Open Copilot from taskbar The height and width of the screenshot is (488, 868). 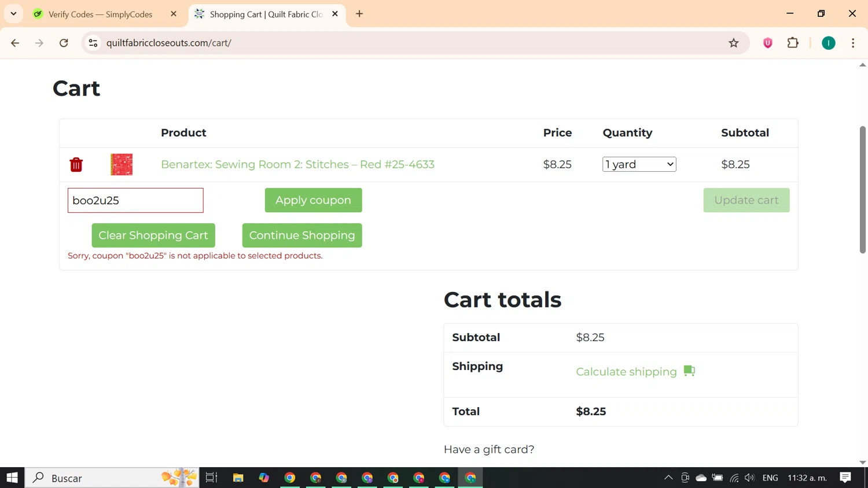(264, 478)
